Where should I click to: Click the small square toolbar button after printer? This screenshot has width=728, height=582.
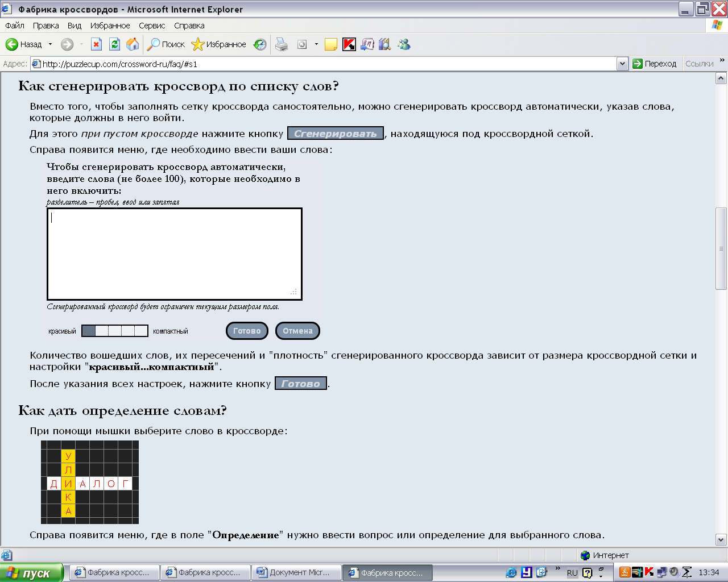tap(302, 44)
